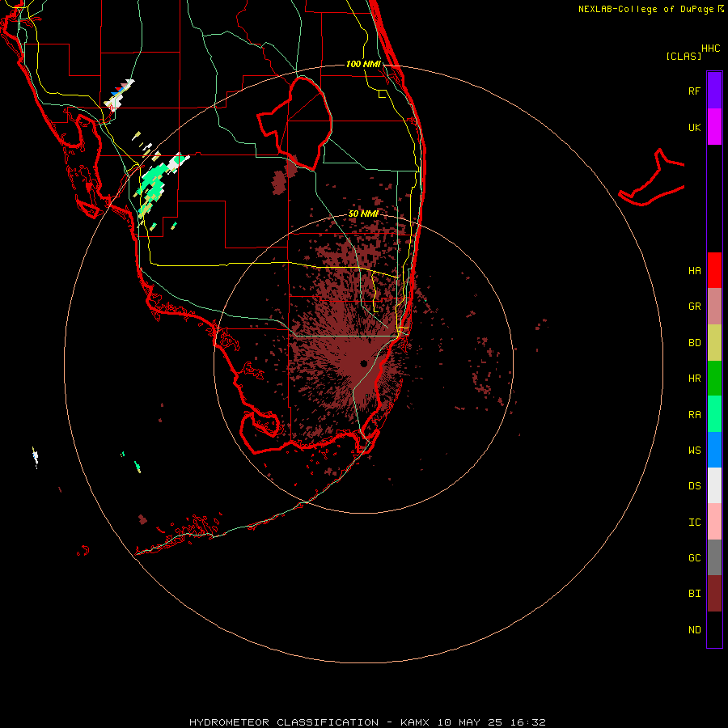
Task: Click the ND legend label
Action: point(694,630)
